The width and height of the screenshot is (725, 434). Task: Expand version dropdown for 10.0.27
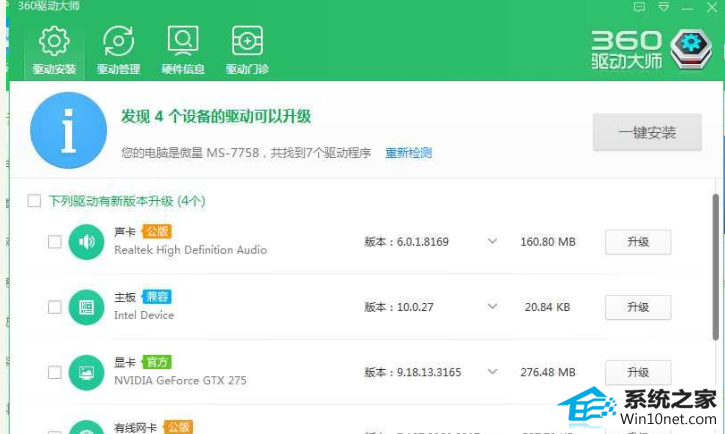tap(492, 306)
